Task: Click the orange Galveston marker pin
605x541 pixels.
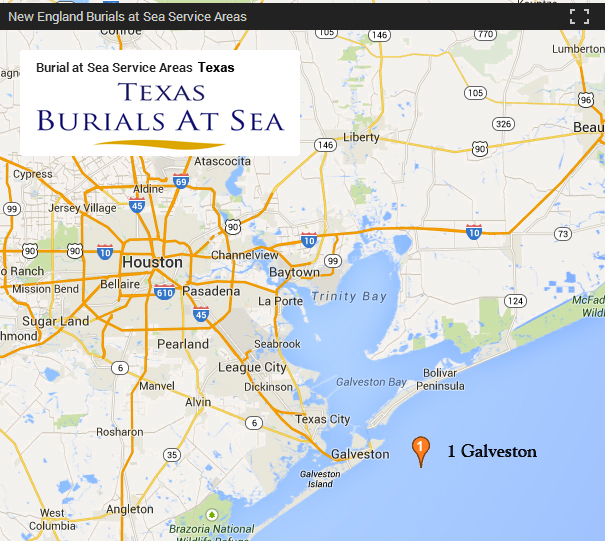Action: click(x=421, y=450)
